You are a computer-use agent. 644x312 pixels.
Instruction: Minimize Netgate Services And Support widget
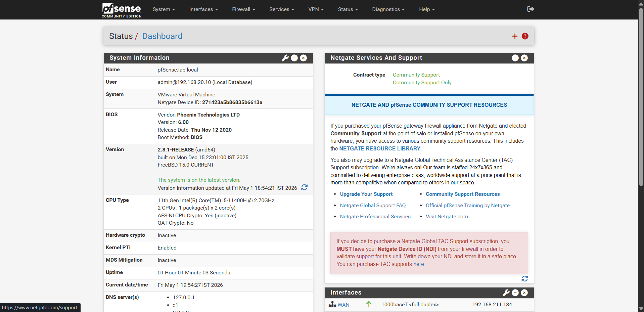pyautogui.click(x=515, y=58)
